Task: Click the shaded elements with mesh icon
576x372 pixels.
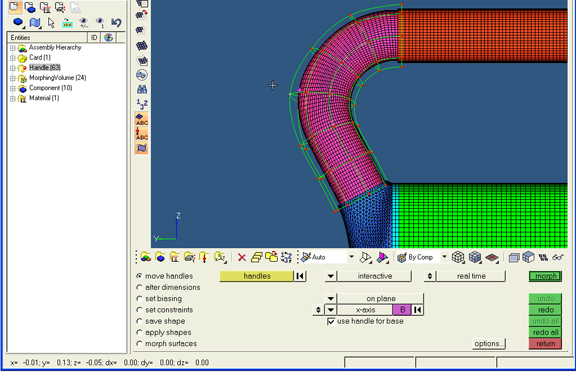Action: [x=475, y=257]
